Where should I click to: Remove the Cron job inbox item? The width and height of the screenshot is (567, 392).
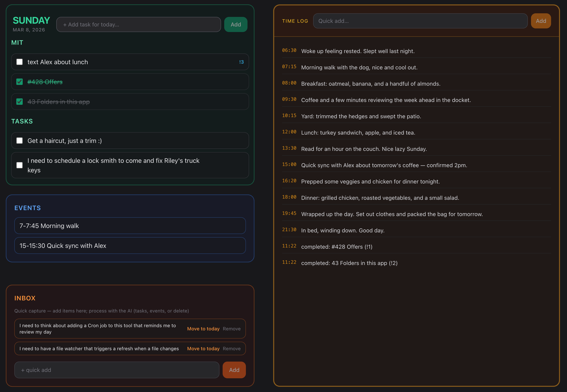232,328
